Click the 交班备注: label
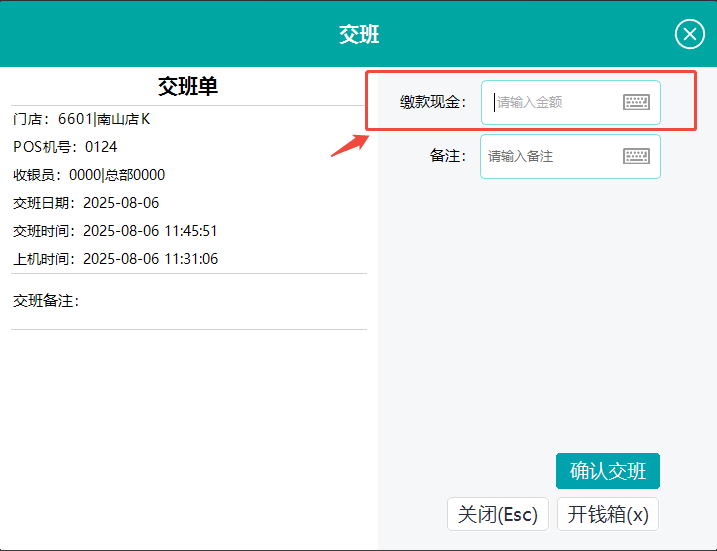The height and width of the screenshot is (551, 717). pos(46,301)
